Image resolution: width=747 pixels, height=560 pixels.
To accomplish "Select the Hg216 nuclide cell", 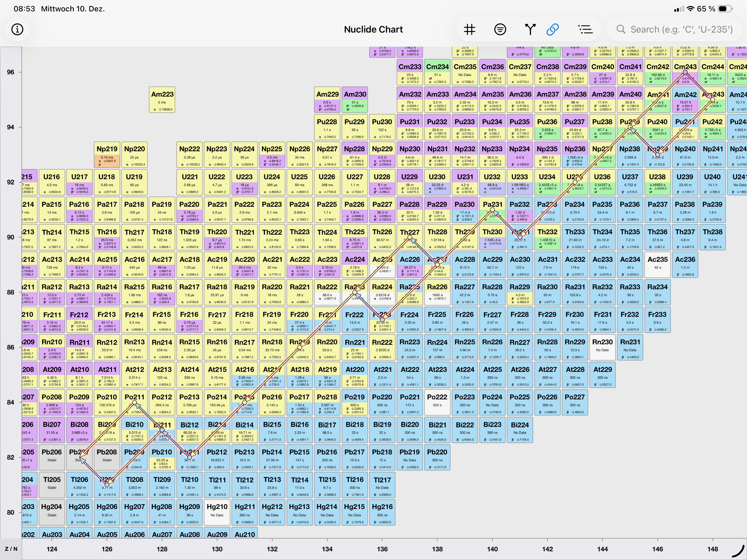I will click(x=382, y=513).
